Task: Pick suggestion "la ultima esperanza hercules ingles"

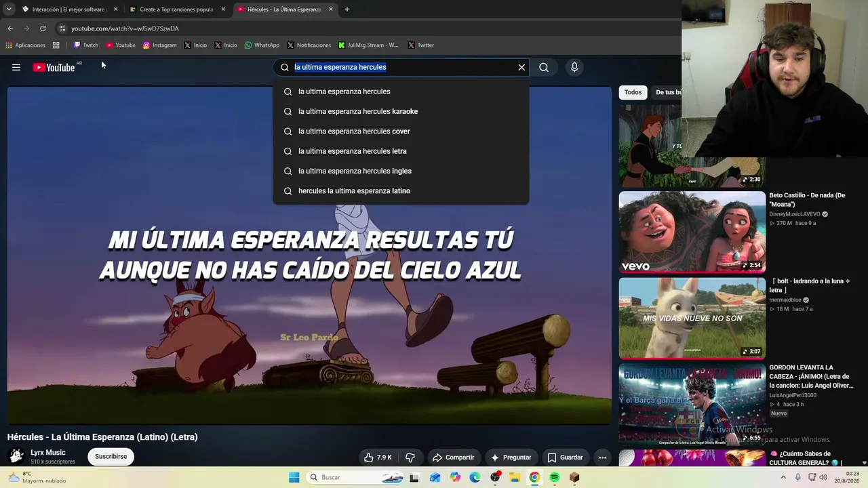Action: [401, 171]
